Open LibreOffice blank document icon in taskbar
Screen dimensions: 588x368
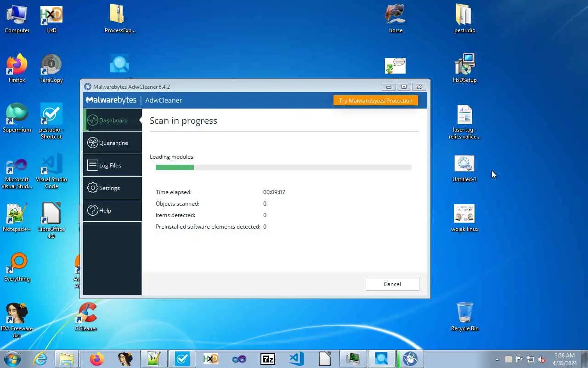[x=325, y=359]
